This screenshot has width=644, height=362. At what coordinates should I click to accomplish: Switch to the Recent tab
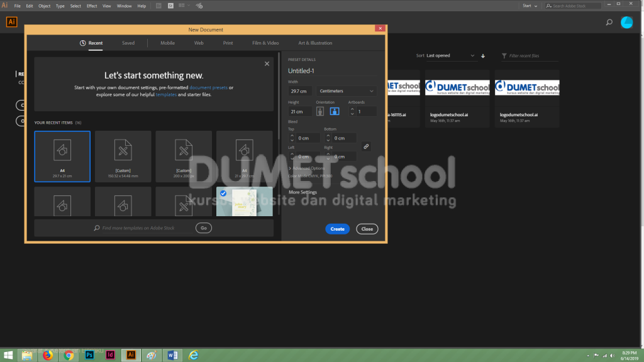(x=91, y=43)
